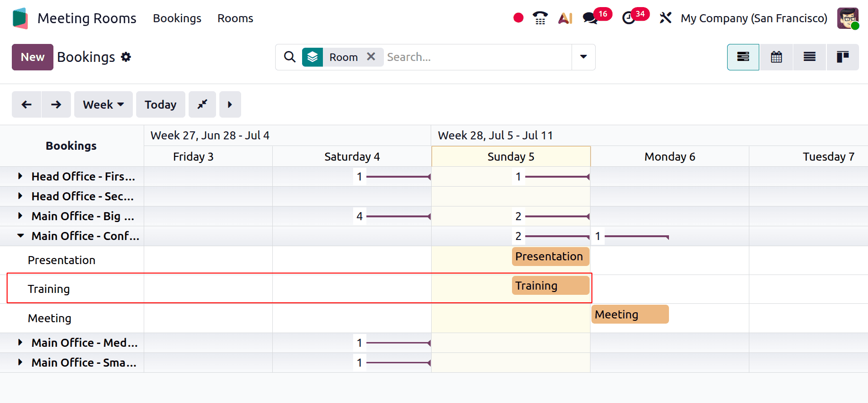Viewport: 868px width, 403px height.
Task: Click the red recording indicator dot
Action: point(518,18)
